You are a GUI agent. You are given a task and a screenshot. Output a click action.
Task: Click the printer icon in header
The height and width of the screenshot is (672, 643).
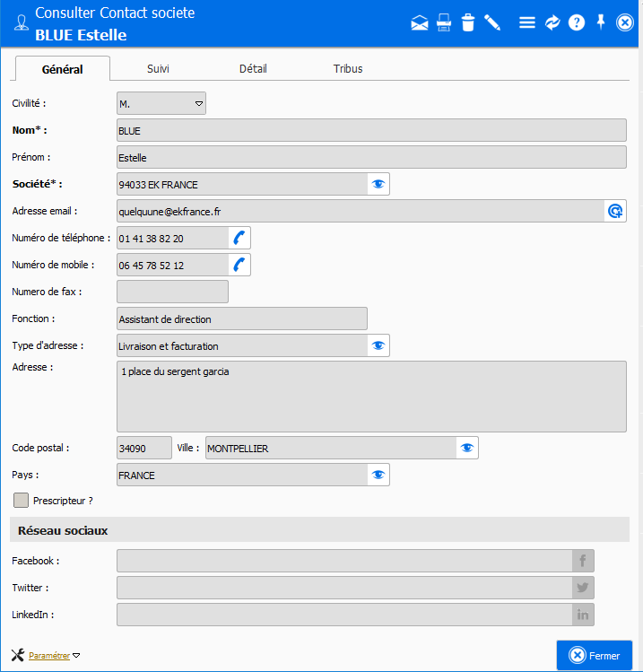pos(444,23)
